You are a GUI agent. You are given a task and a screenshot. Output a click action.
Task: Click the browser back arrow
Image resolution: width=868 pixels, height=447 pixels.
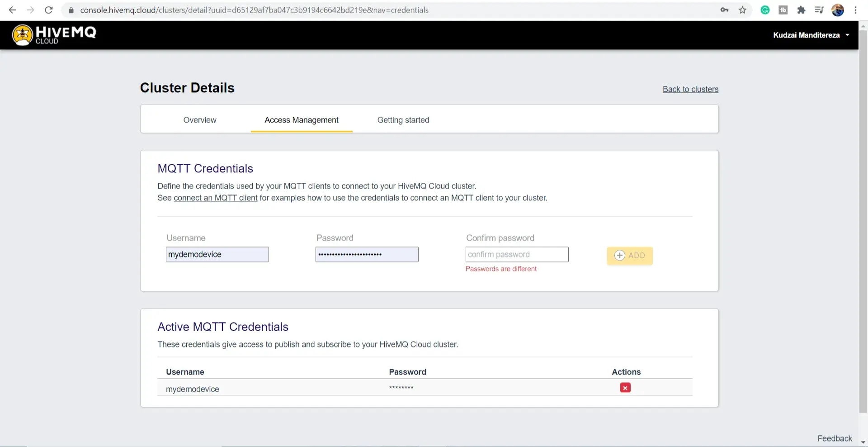tap(12, 10)
